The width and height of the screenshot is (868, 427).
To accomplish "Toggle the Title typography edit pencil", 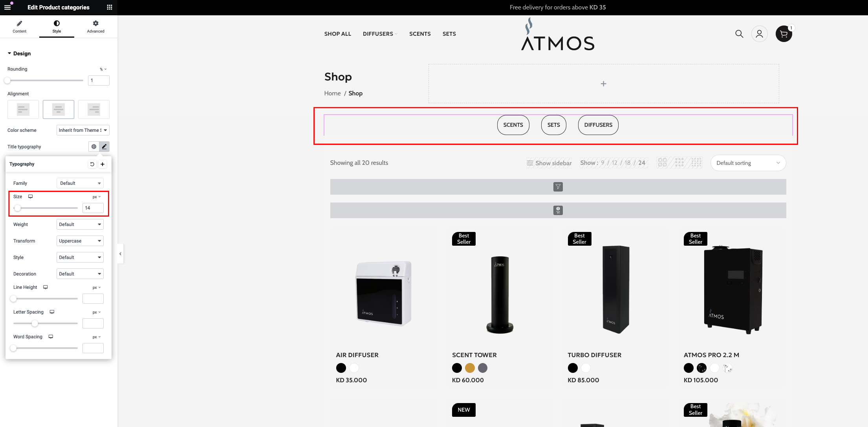I will click(x=104, y=147).
